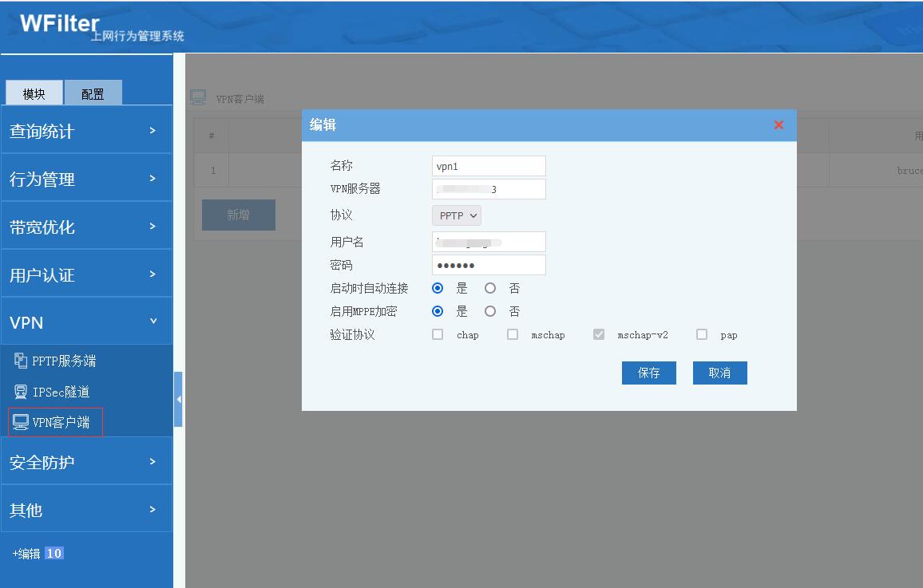Open the 协议 PPTP dropdown
The width and height of the screenshot is (923, 588).
point(457,215)
